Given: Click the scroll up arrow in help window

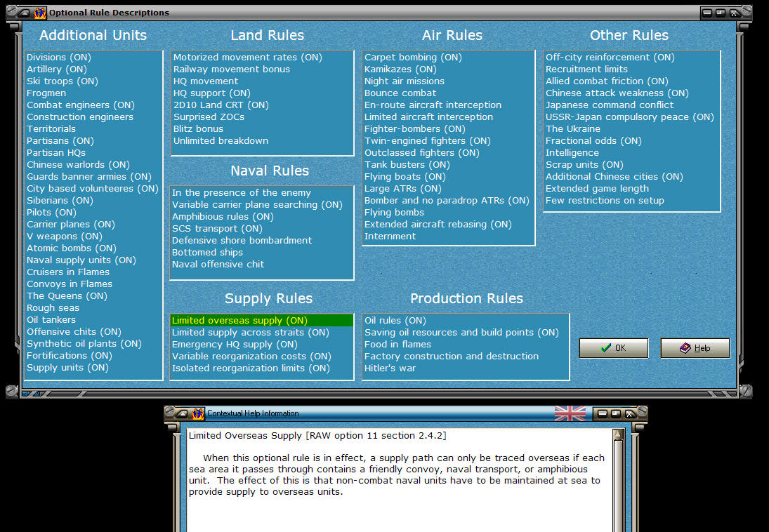Looking at the screenshot, I should 618,434.
